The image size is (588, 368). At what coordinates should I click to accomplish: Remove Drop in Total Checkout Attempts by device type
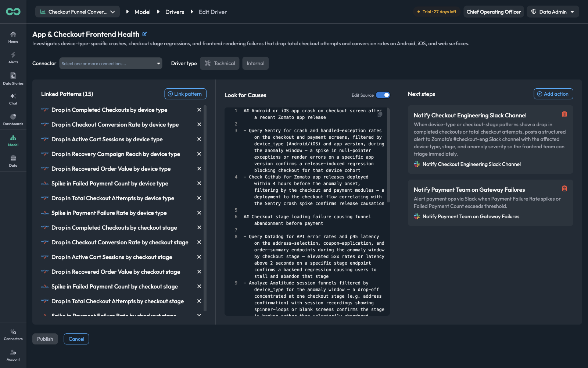pyautogui.click(x=199, y=198)
